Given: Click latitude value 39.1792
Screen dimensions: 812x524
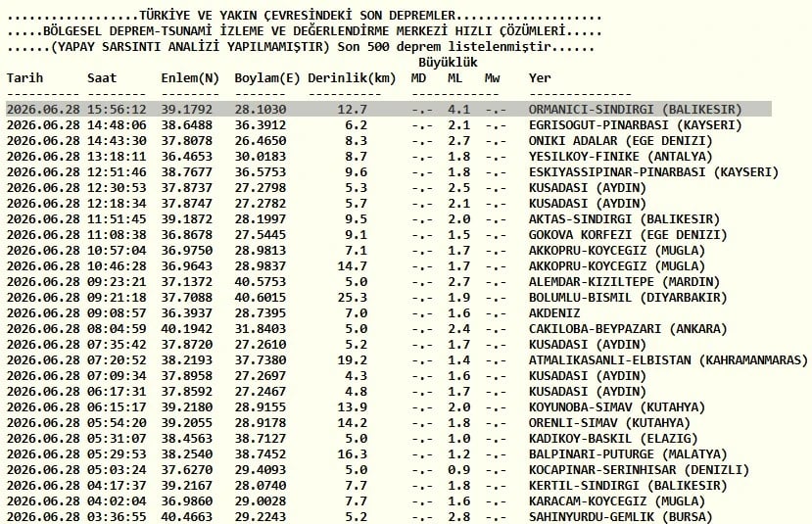Looking at the screenshot, I should pyautogui.click(x=186, y=110).
